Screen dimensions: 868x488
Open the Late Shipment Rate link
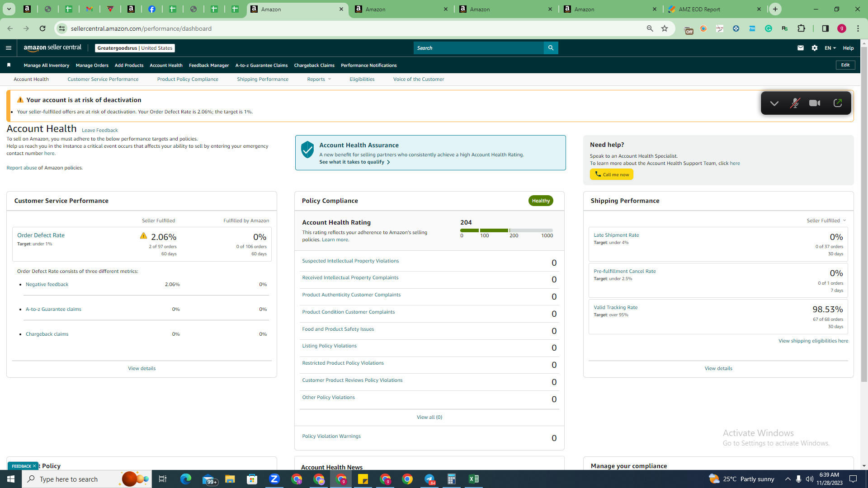pyautogui.click(x=616, y=235)
